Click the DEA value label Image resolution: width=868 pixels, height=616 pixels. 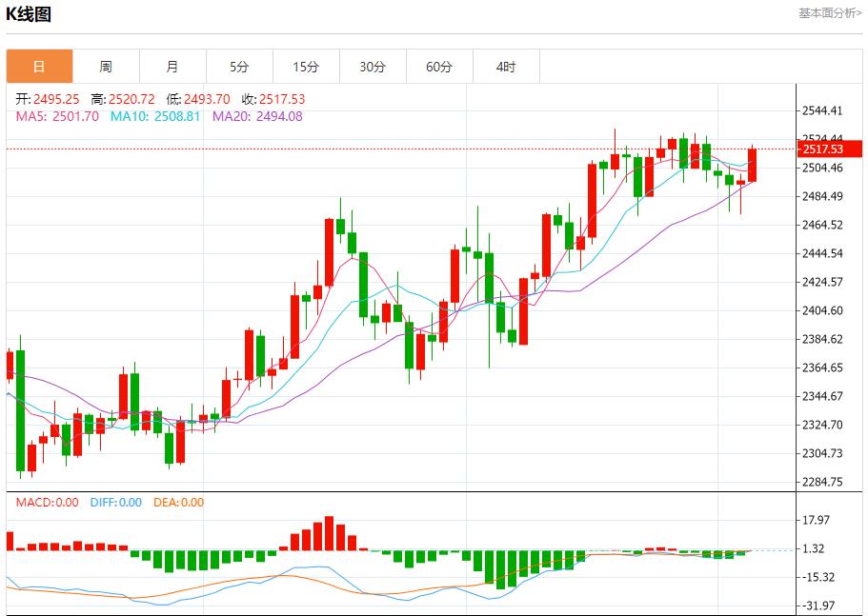[x=178, y=503]
